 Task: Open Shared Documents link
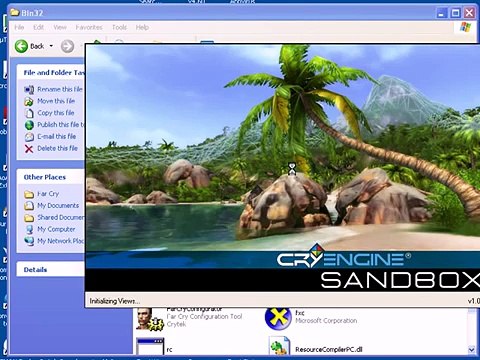point(61,217)
